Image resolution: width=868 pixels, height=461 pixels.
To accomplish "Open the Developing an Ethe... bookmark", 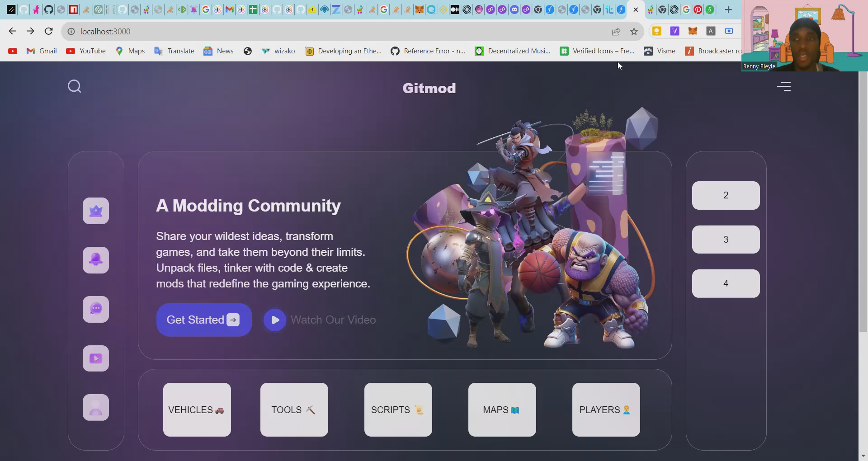I will (343, 51).
